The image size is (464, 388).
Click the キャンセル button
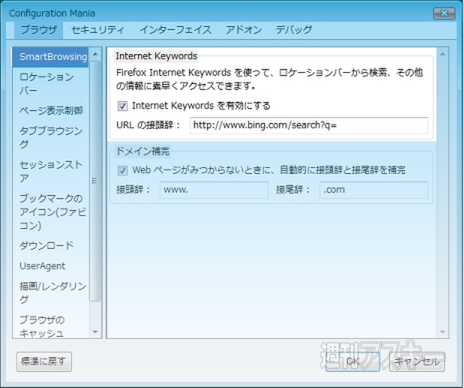[x=417, y=361]
